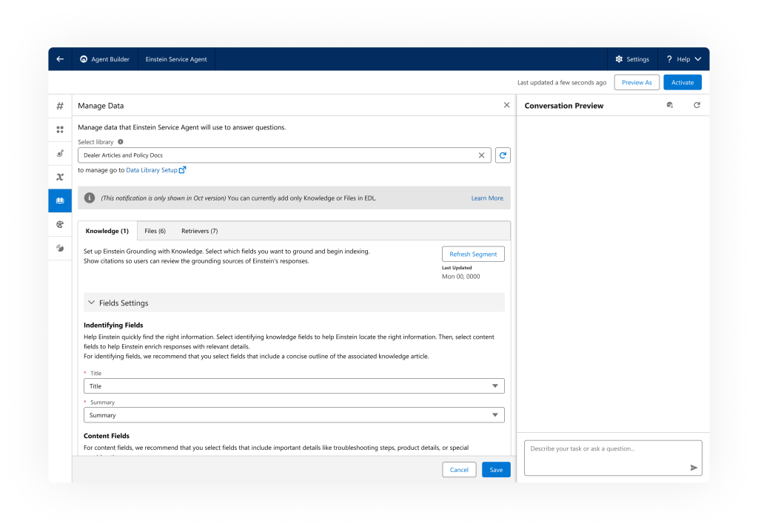The height and width of the screenshot is (532, 758).
Task: Click the Refresh Segment button
Action: [473, 254]
